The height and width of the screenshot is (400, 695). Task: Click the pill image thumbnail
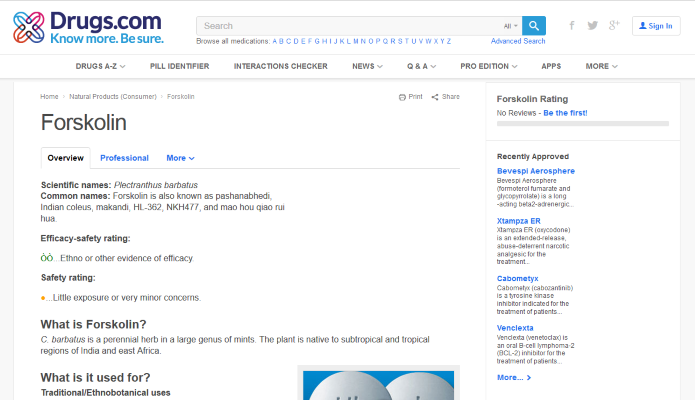click(378, 385)
